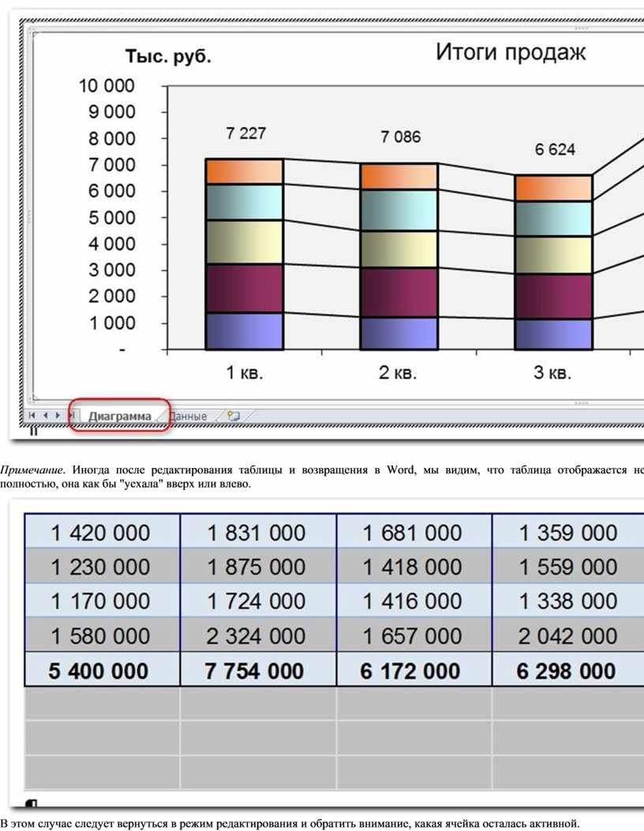Click the 2 кв. category axis label
Screen dimensions: 644x831
coord(399,373)
